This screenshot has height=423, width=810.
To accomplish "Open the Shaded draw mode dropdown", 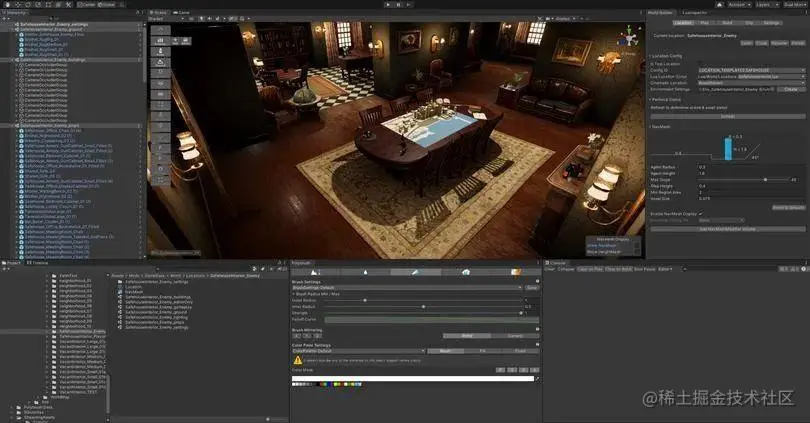I will click(166, 19).
